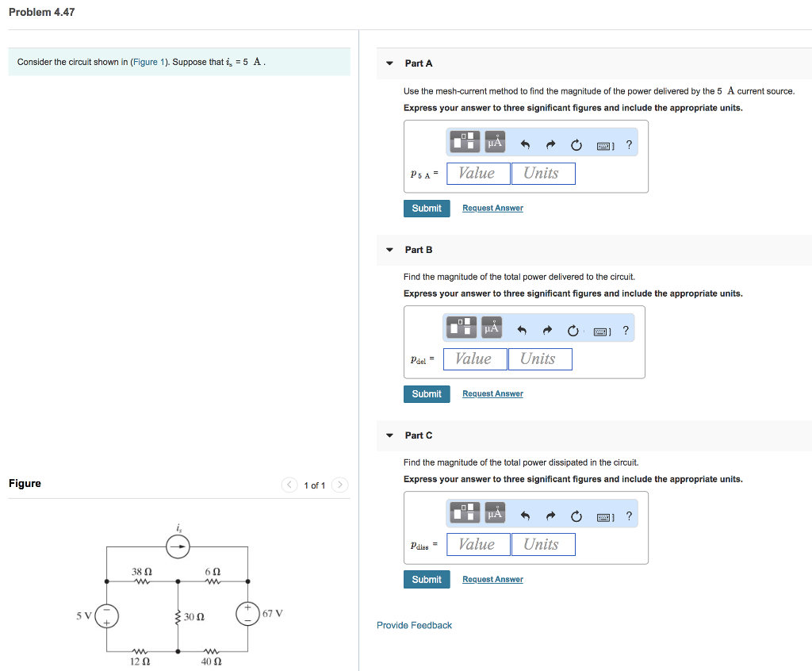Viewport: 812px width, 671px height.
Task: Click the next figure navigation arrow
Action: pyautogui.click(x=339, y=485)
